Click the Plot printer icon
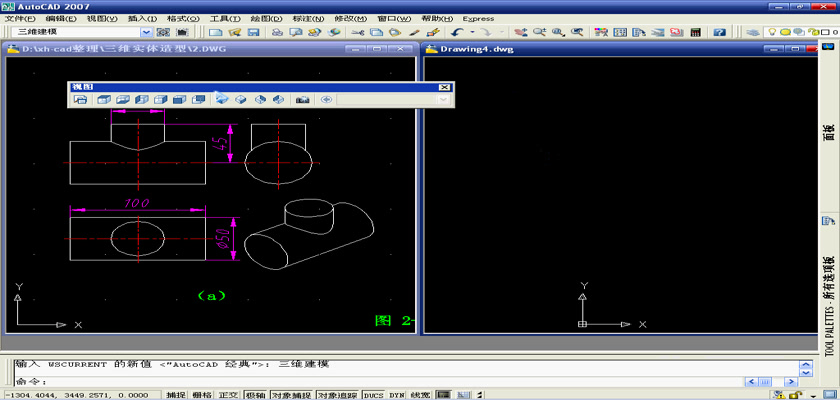Screen dimensions: 840x400 [277, 32]
